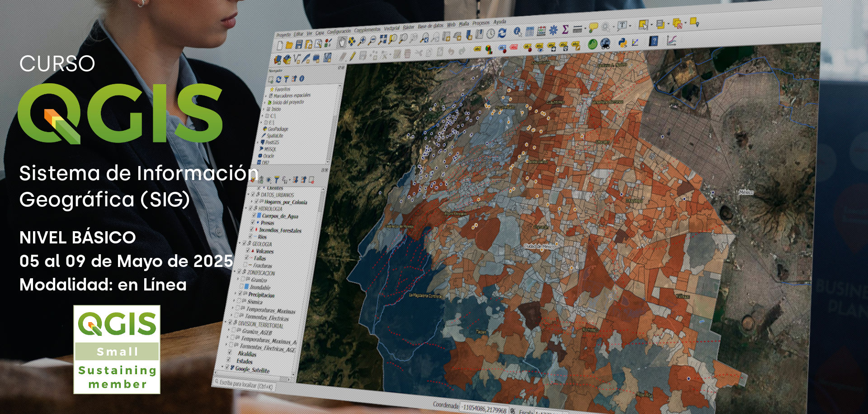Toggle the Precipitacion layer checkbox
868x414 pixels.
click(x=240, y=293)
